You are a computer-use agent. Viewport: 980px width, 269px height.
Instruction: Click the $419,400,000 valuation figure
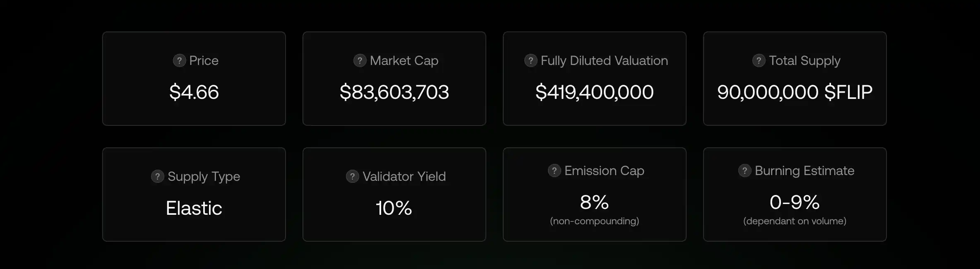594,92
